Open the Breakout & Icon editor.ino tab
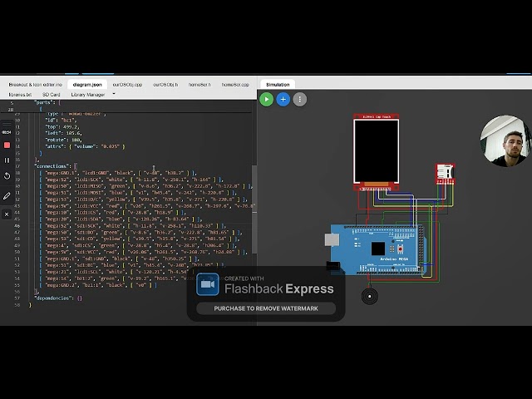The width and height of the screenshot is (532, 399). click(35, 85)
